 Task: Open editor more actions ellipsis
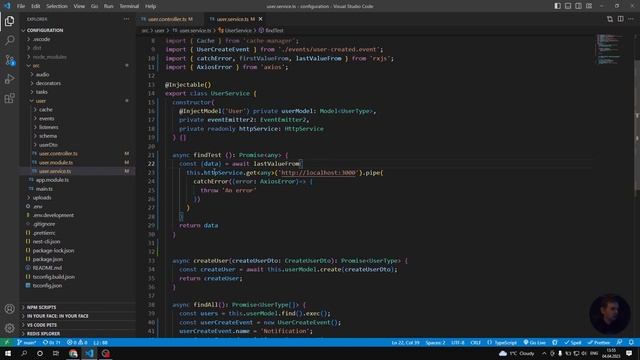click(631, 19)
